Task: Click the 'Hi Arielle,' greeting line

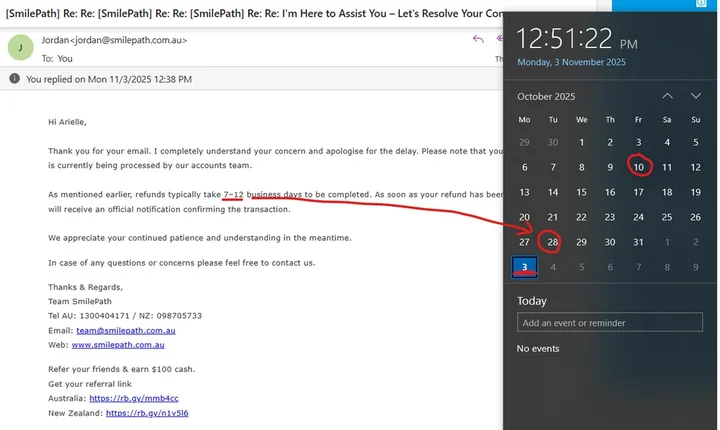Action: click(x=67, y=122)
